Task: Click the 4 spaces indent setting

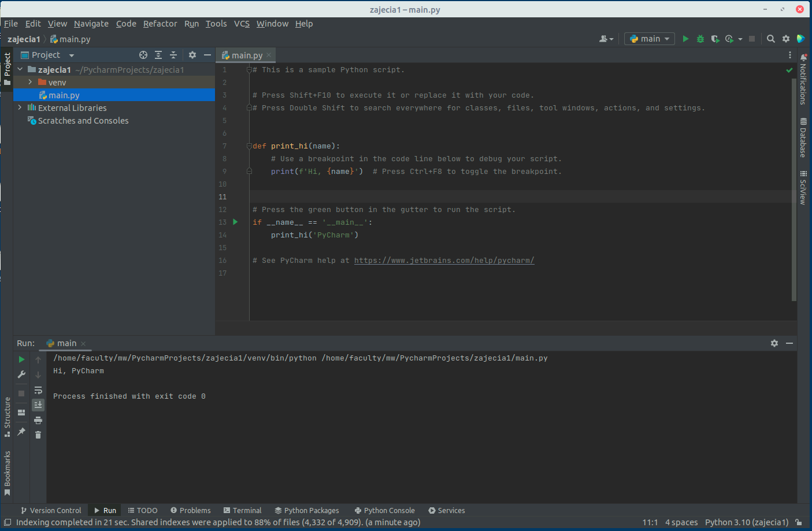Action: [x=681, y=522]
